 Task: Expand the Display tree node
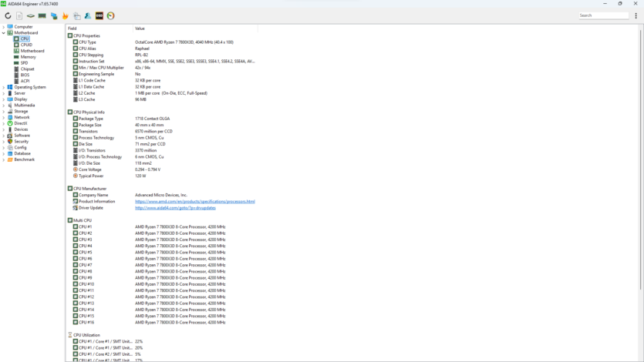tap(4, 99)
